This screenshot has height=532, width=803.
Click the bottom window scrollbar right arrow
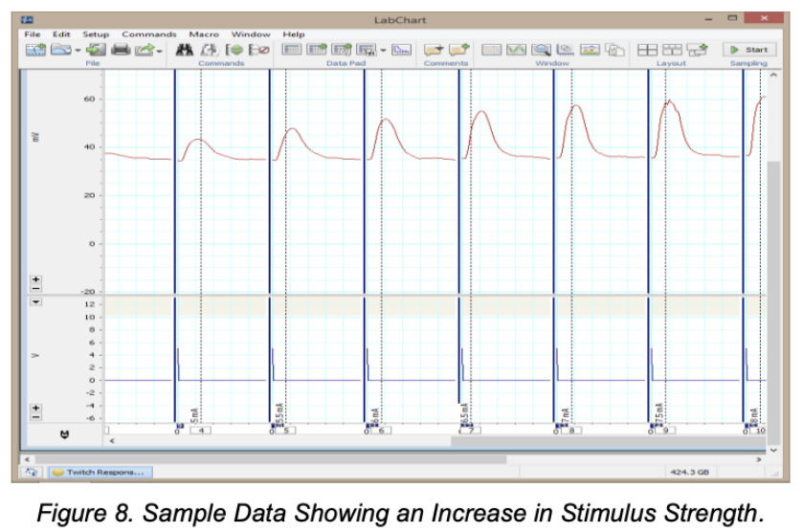[759, 459]
